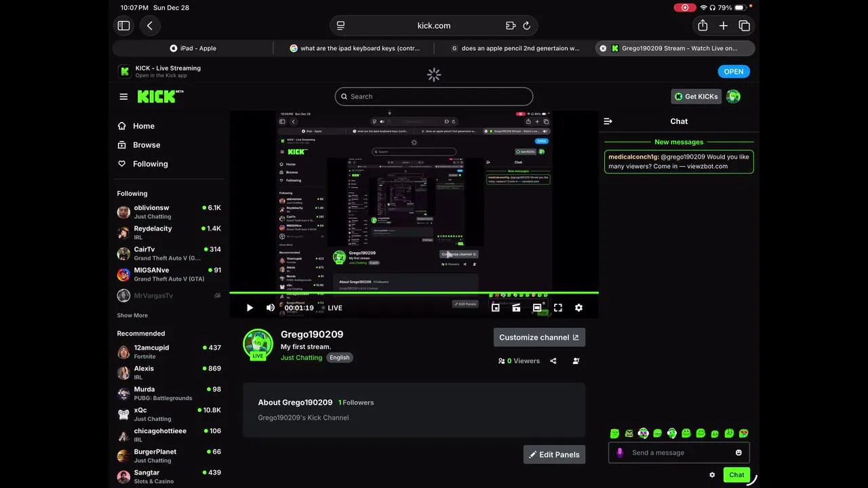Go back with Safari back arrow

[x=150, y=26]
